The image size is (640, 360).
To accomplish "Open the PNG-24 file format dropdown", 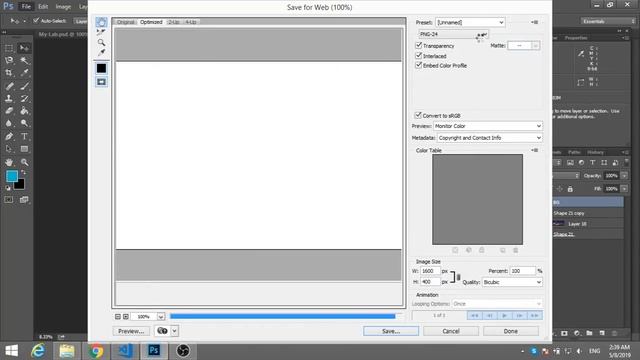I will click(453, 34).
